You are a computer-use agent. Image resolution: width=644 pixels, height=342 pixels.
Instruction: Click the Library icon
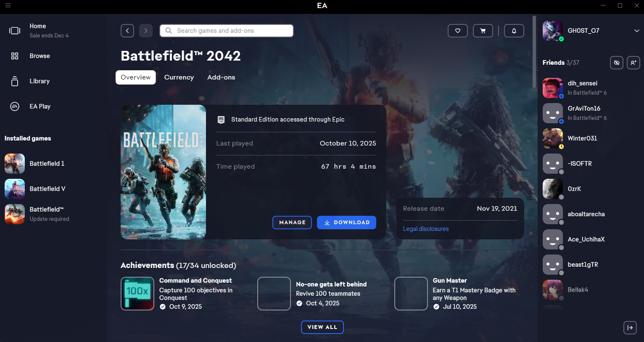tap(15, 81)
